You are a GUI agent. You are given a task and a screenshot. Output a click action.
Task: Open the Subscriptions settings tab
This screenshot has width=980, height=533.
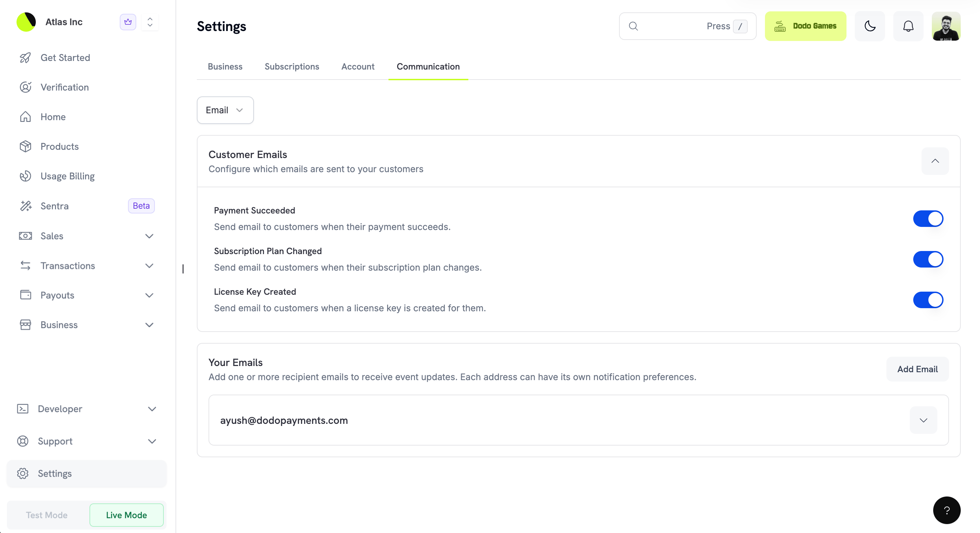click(x=292, y=67)
